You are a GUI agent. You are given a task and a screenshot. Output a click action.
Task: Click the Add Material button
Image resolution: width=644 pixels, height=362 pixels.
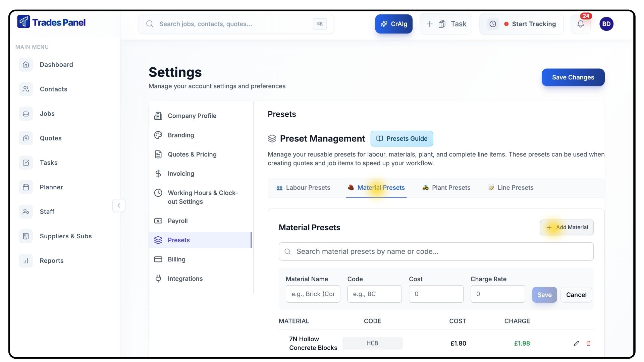tap(567, 227)
